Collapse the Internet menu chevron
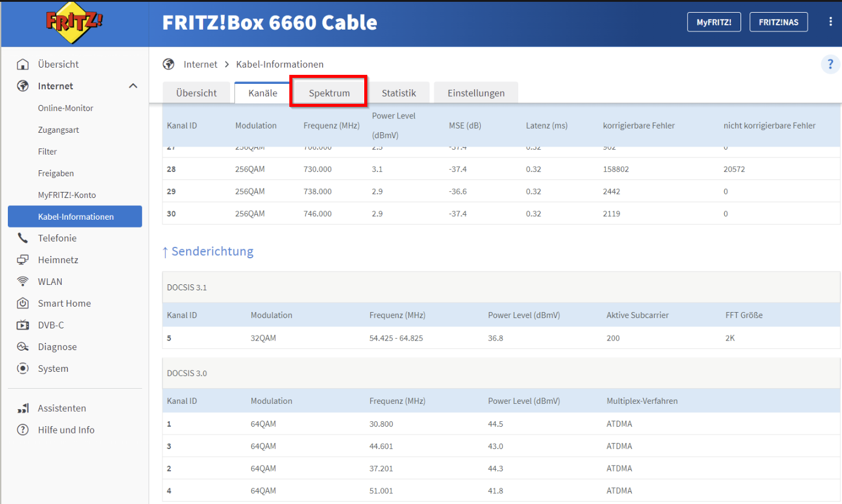Screen dimensions: 842x504 click(133, 86)
